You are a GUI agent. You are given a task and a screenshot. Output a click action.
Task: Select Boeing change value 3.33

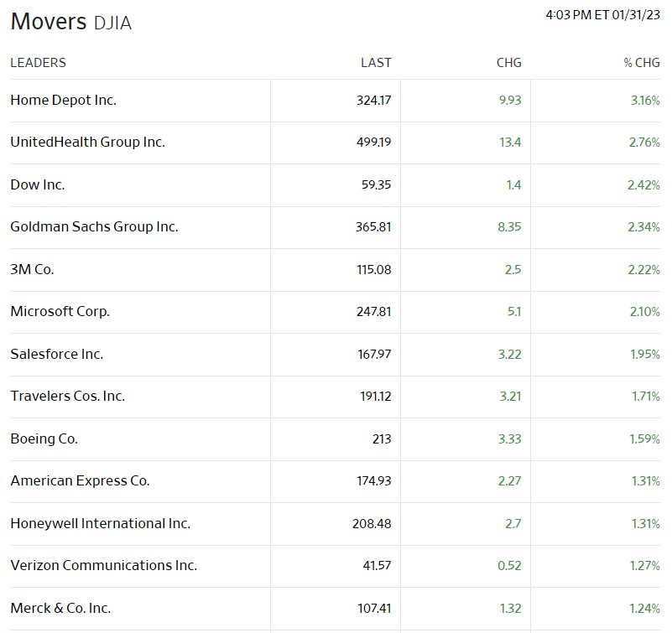[x=509, y=439]
